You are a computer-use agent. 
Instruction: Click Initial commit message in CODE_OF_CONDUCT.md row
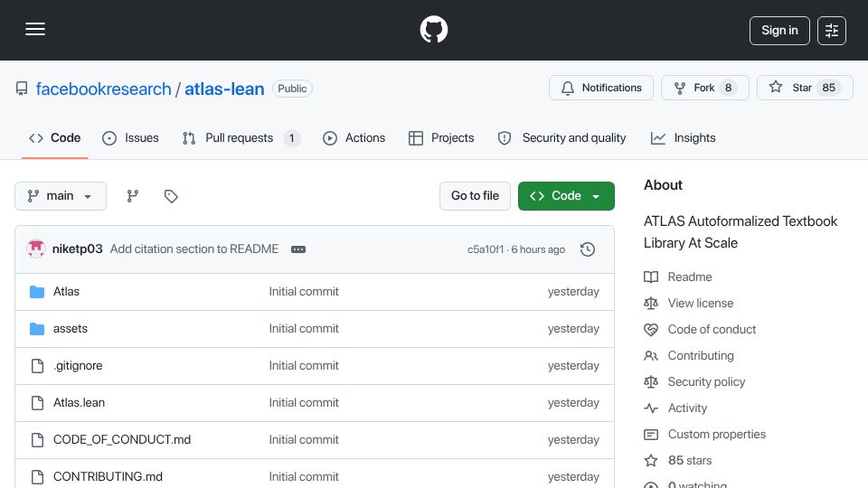(x=304, y=440)
